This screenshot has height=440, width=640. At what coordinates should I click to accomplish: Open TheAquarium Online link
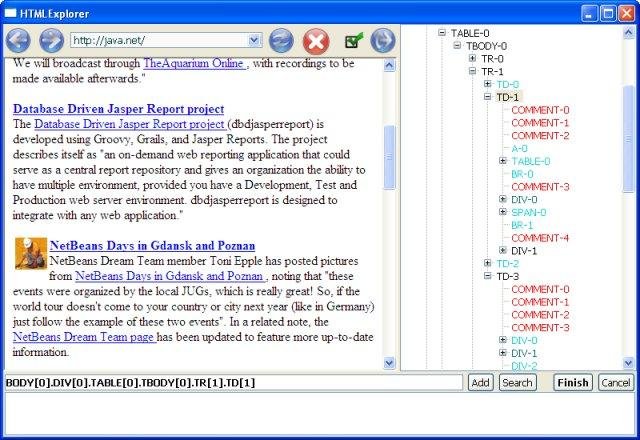click(194, 63)
